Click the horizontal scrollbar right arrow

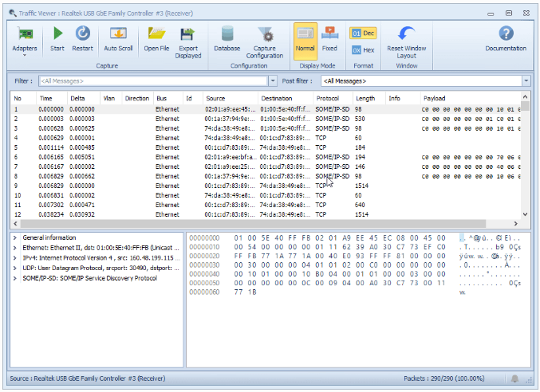point(515,224)
